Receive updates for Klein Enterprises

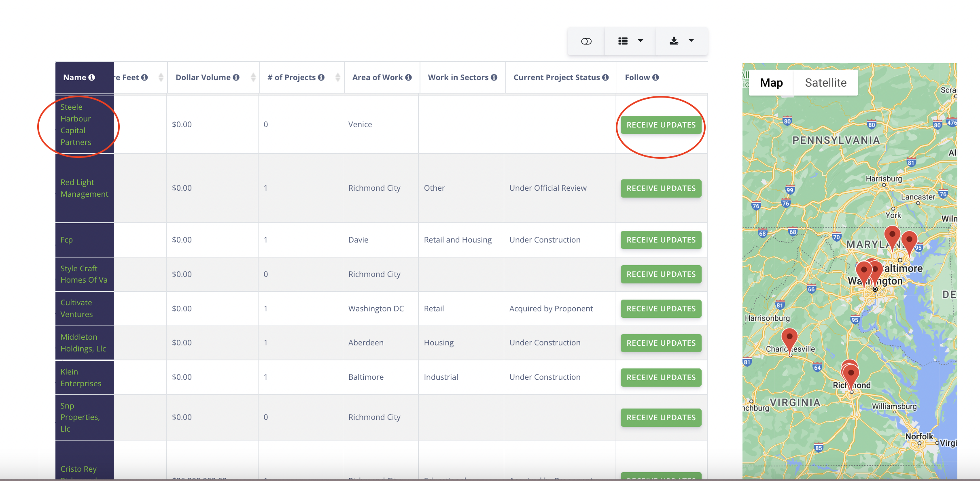pyautogui.click(x=661, y=377)
